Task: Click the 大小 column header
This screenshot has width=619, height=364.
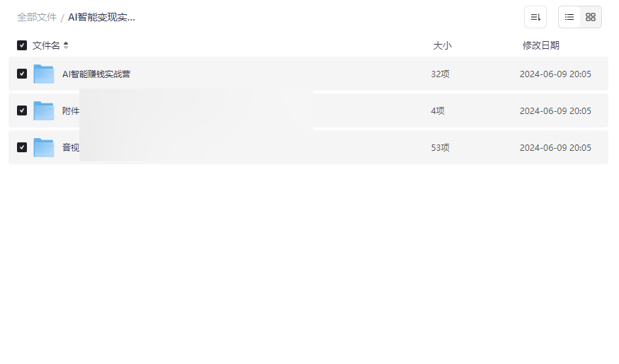Action: (x=442, y=45)
